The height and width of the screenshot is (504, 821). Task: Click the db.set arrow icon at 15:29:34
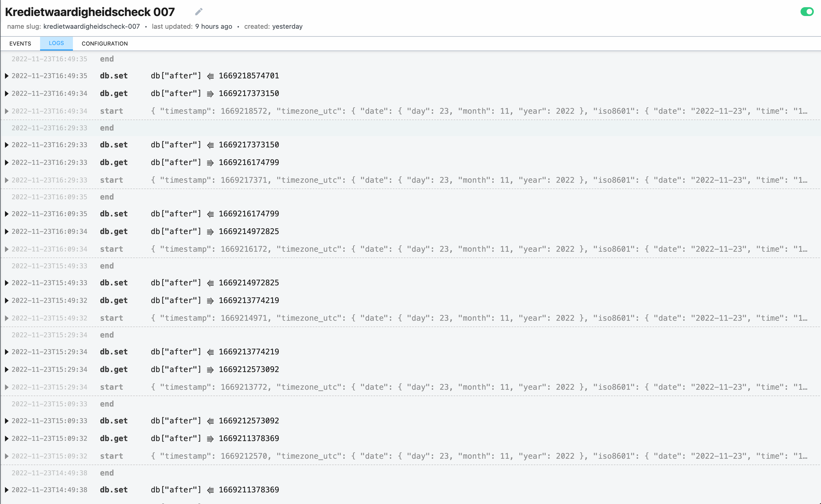pos(210,352)
